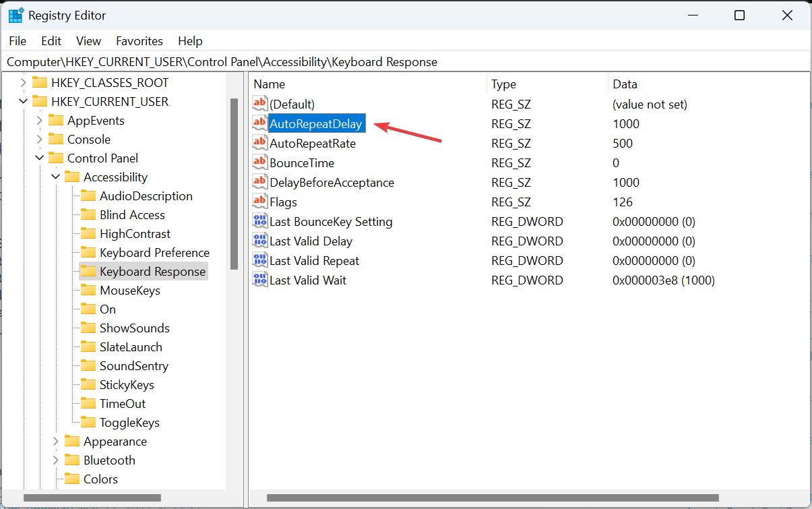Open the Favorites menu
This screenshot has height=509, width=812.
[139, 41]
